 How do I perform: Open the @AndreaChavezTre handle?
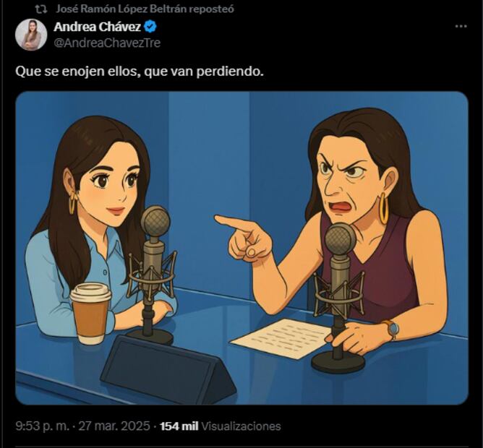coord(107,43)
